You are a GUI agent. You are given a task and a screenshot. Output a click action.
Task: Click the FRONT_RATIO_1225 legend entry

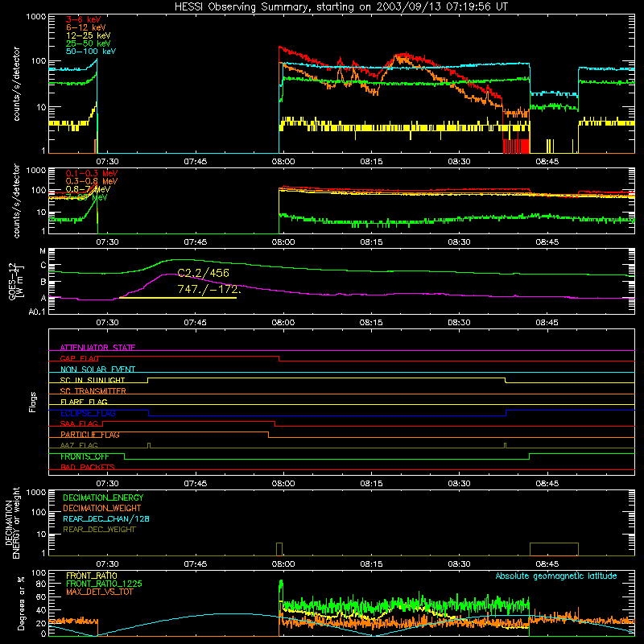[105, 584]
